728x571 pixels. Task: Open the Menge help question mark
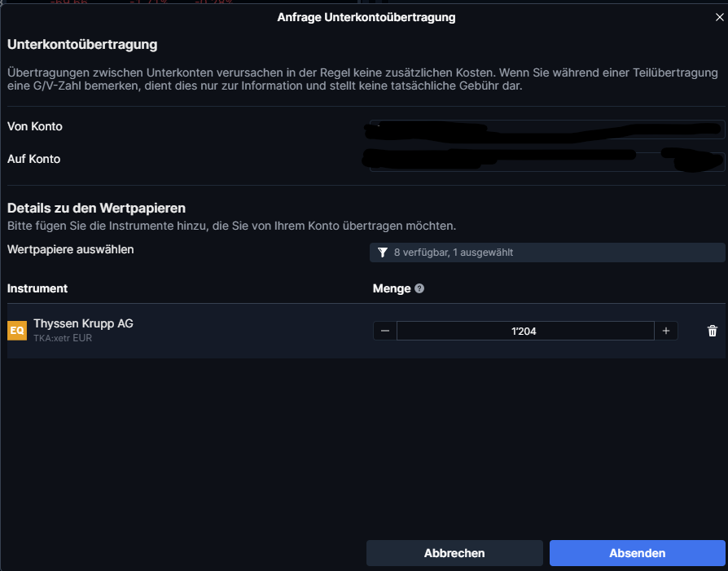pyautogui.click(x=419, y=288)
